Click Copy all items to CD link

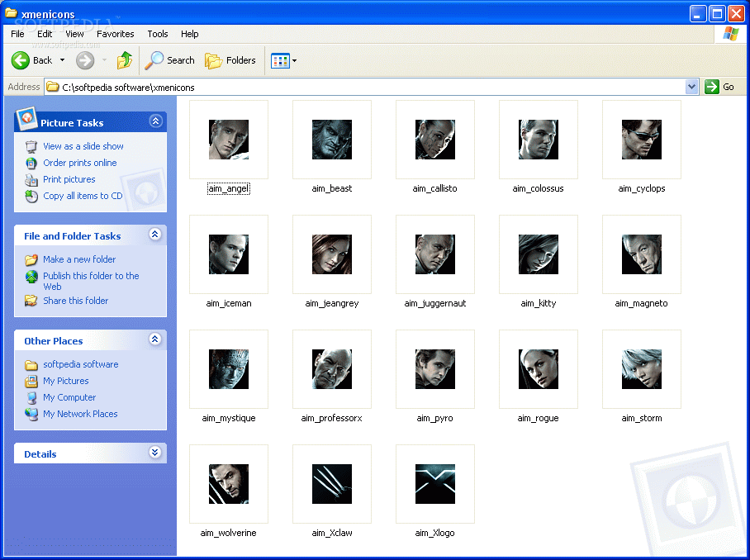coord(83,196)
